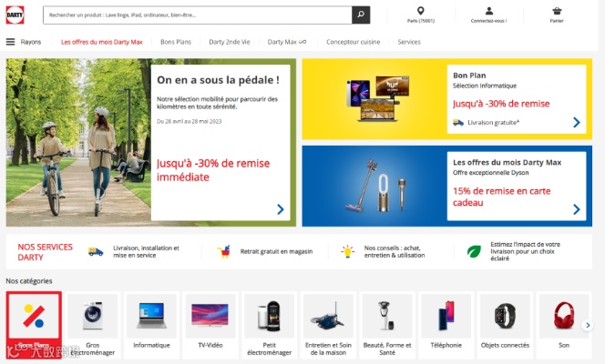The height and width of the screenshot is (364, 605).
Task: Click the green leaf delivery impact icon
Action: (474, 251)
